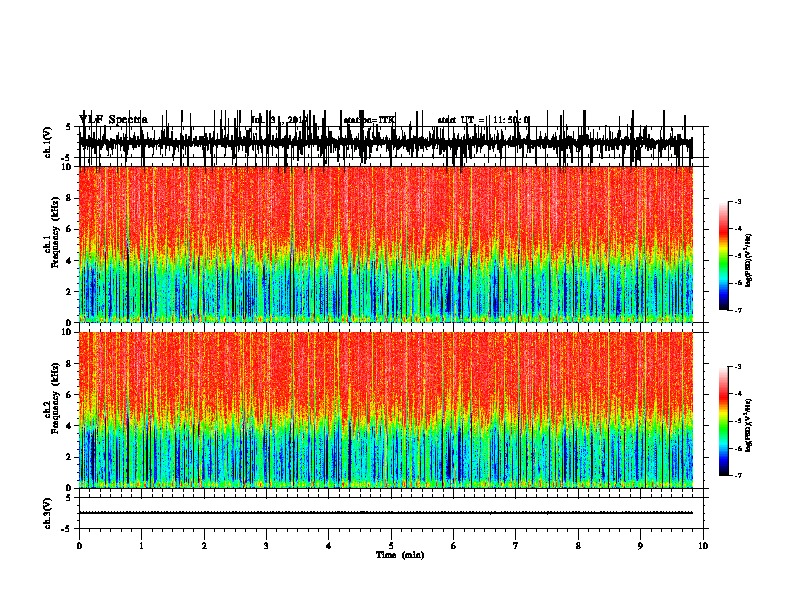Click the "2" kHz tick on ch.2 axis
The width and height of the screenshot is (792, 612).
[70, 457]
